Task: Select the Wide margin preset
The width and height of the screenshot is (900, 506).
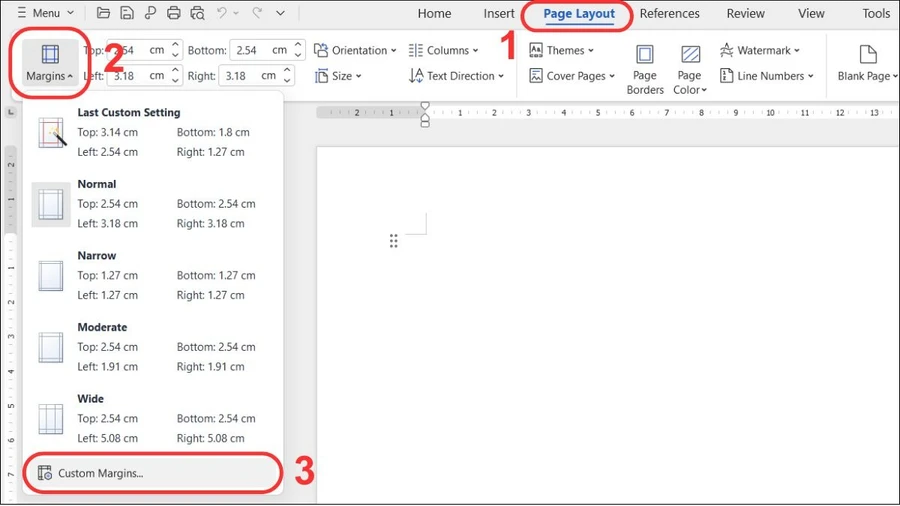Action: (x=153, y=419)
